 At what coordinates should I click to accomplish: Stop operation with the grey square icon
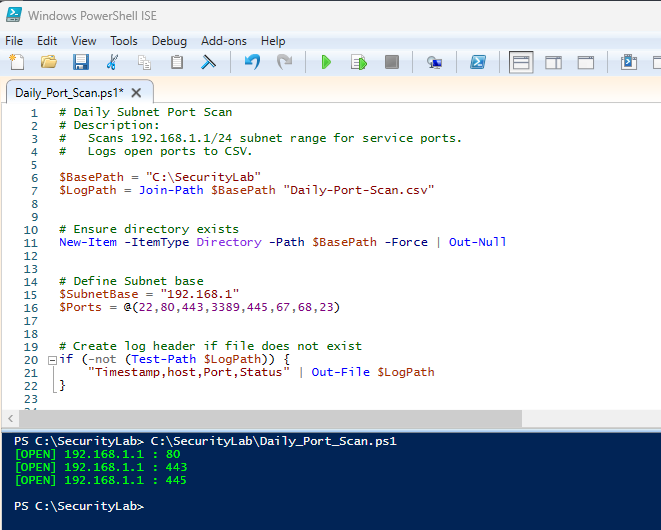click(392, 62)
